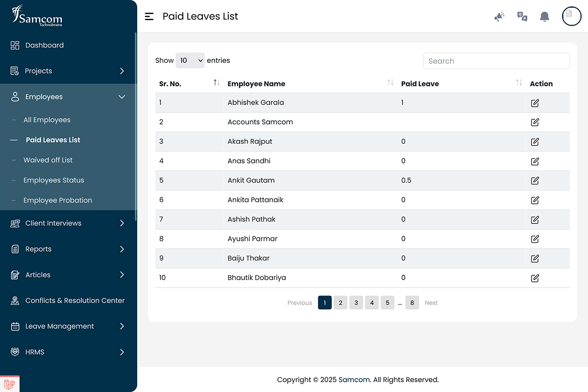Click the Previous pagination link
The height and width of the screenshot is (392, 588).
[299, 303]
